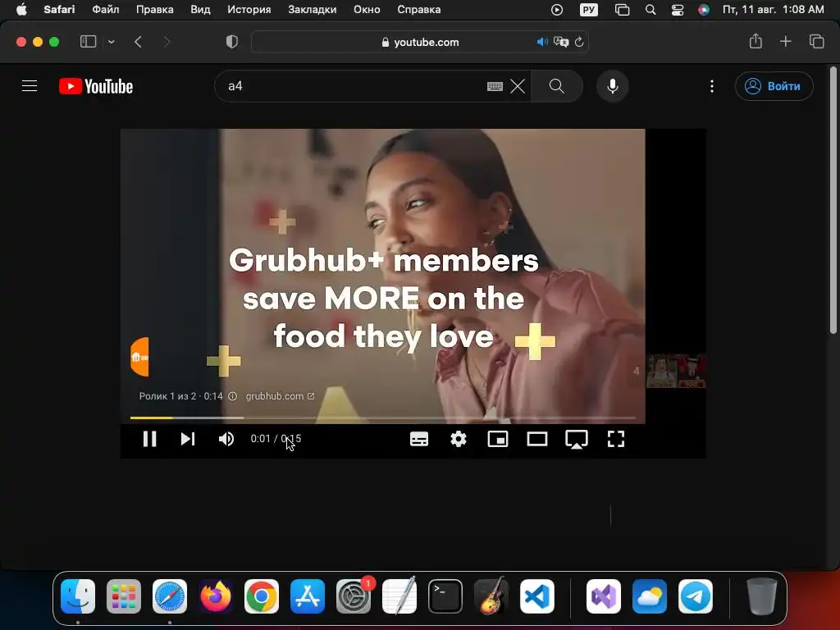The image size is (840, 630).
Task: Open AirPlay options in player
Action: (x=577, y=440)
